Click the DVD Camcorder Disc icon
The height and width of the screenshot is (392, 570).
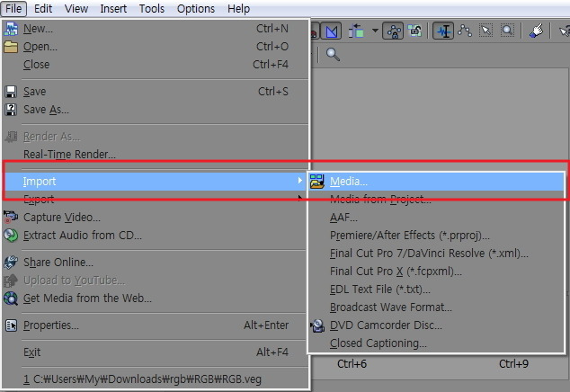[317, 325]
